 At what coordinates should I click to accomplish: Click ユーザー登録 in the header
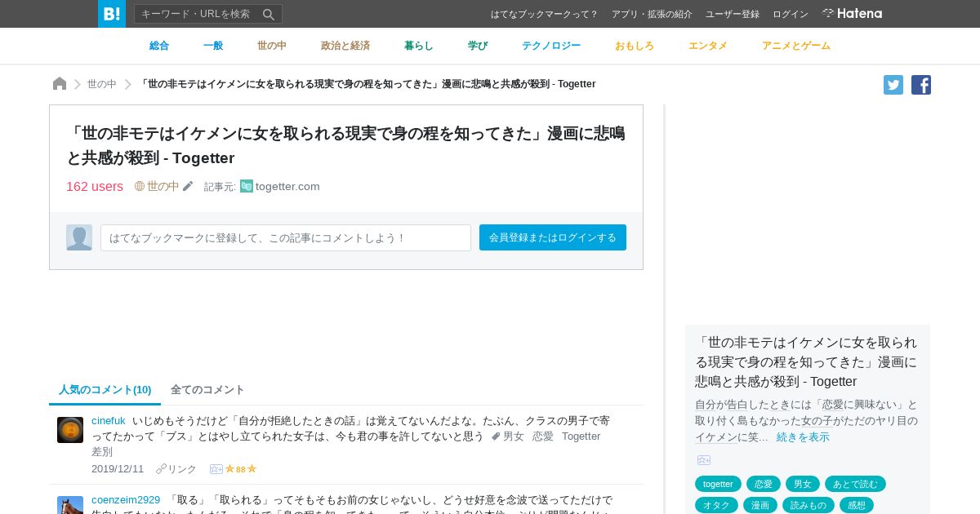click(x=733, y=14)
